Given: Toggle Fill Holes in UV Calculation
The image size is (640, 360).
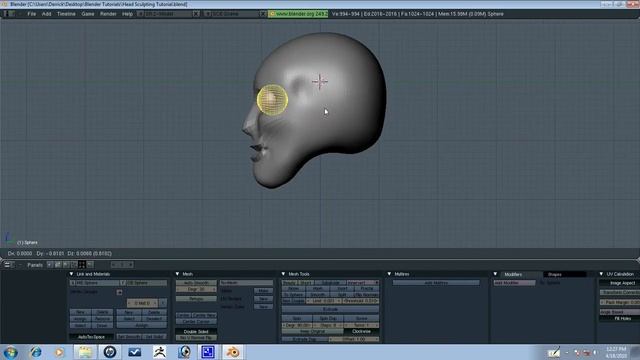Looking at the screenshot, I should coord(620,318).
